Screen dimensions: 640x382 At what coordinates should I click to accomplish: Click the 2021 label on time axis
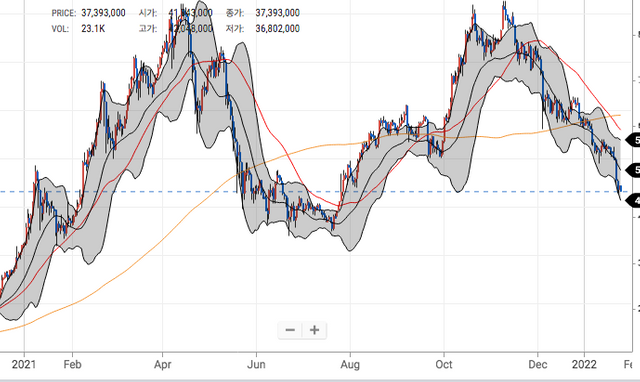24,364
